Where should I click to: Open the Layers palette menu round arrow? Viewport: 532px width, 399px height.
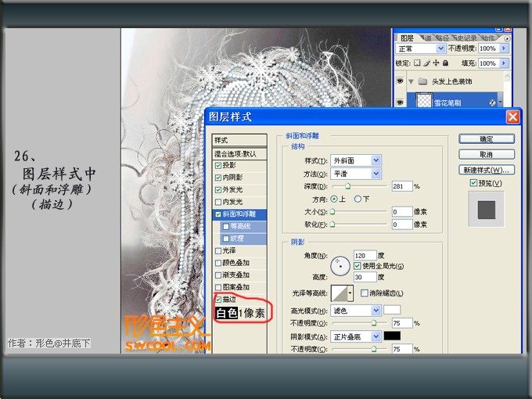tap(507, 38)
